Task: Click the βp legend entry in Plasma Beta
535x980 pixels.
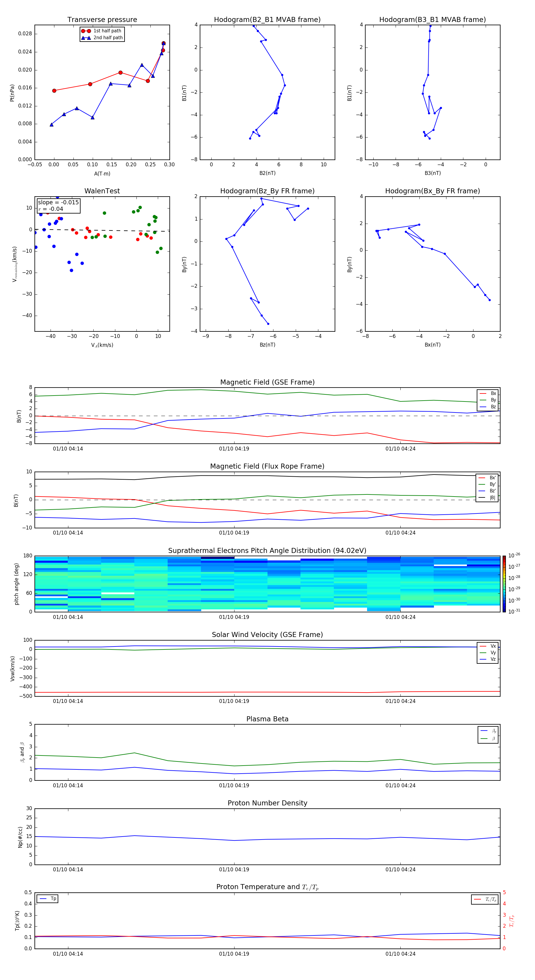Action: [489, 731]
